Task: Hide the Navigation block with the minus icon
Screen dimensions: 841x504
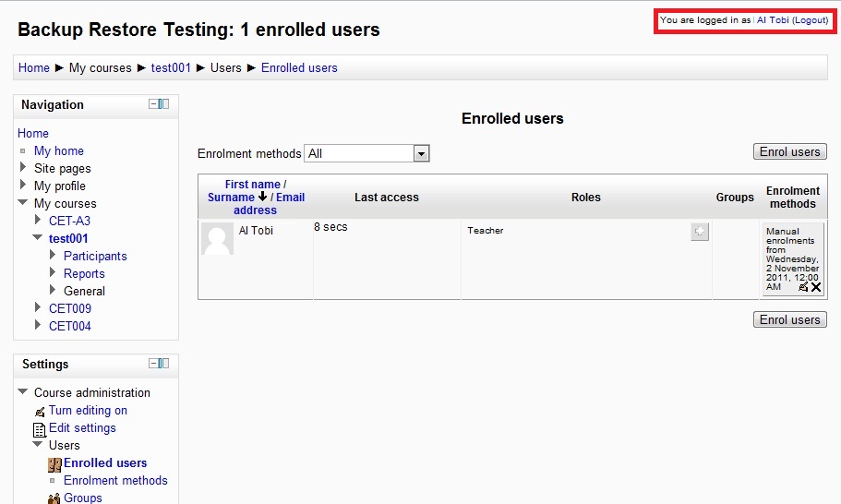Action: (x=153, y=104)
